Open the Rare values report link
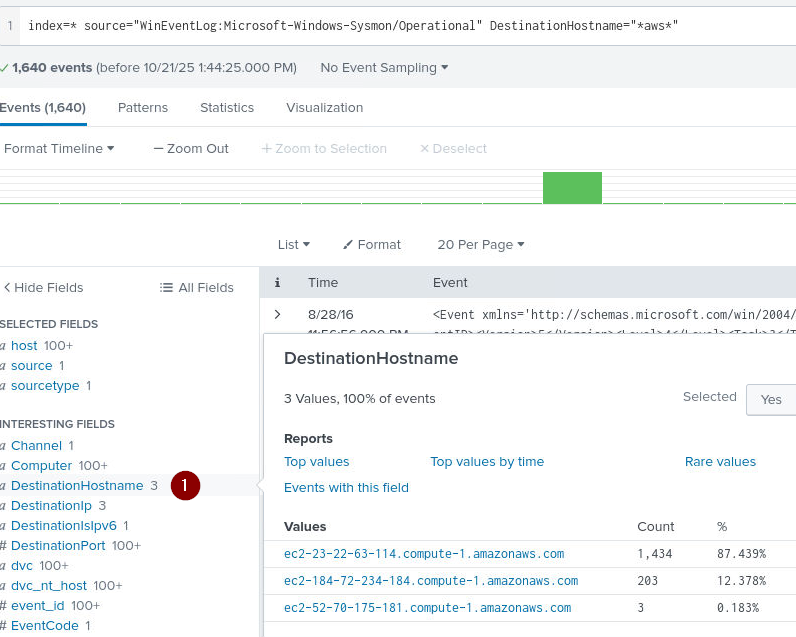 pos(720,461)
